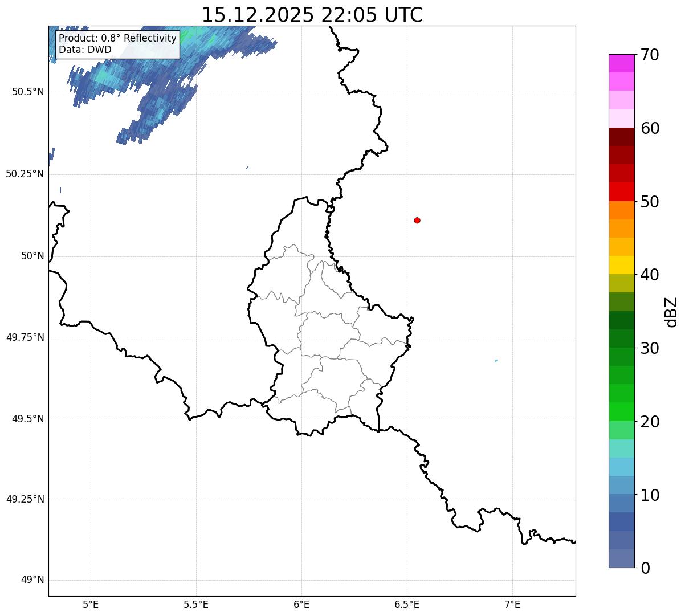Click the Data: DWD text
This screenshot has width=685, height=616.
85,50
